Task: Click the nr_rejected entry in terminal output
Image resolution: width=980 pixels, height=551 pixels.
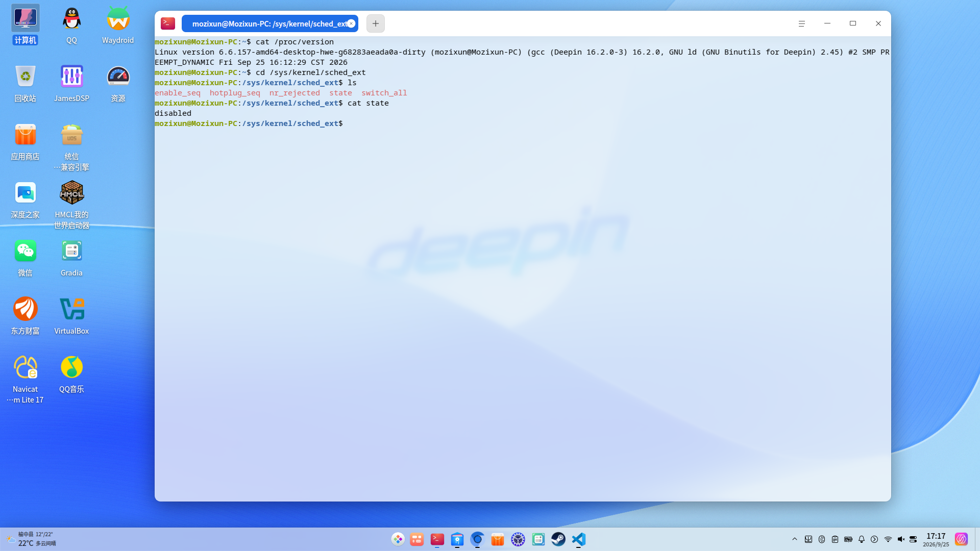Action: [x=295, y=93]
